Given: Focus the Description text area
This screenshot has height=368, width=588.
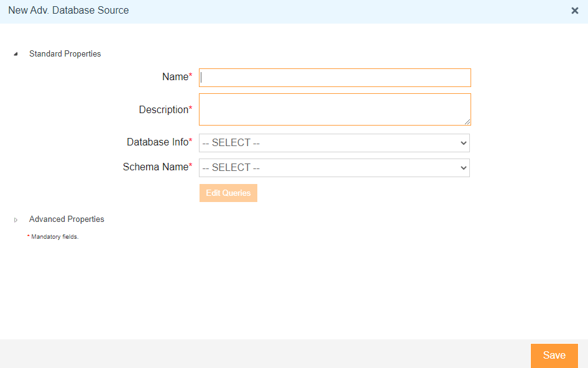Looking at the screenshot, I should [x=335, y=109].
